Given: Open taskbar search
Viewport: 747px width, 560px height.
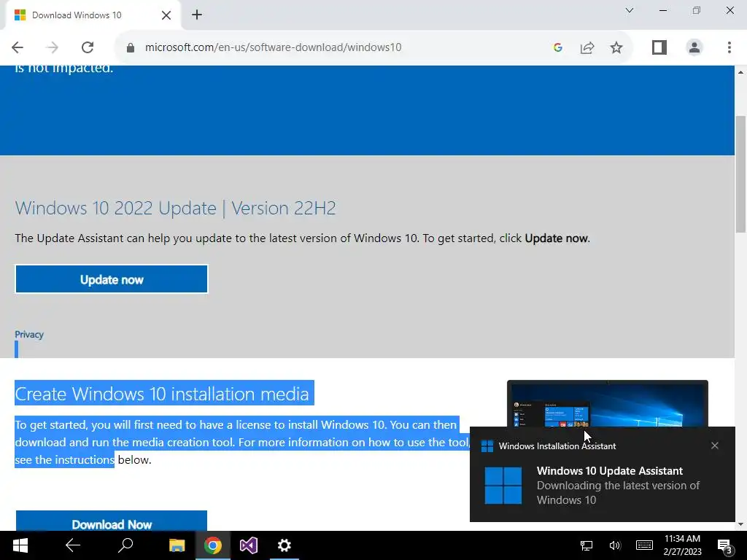Looking at the screenshot, I should pos(125,545).
